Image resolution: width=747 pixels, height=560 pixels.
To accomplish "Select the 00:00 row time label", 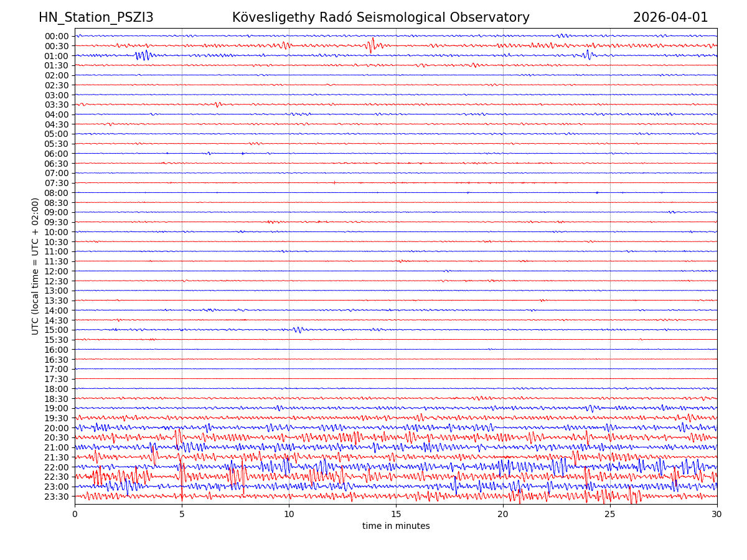I will pyautogui.click(x=57, y=36).
